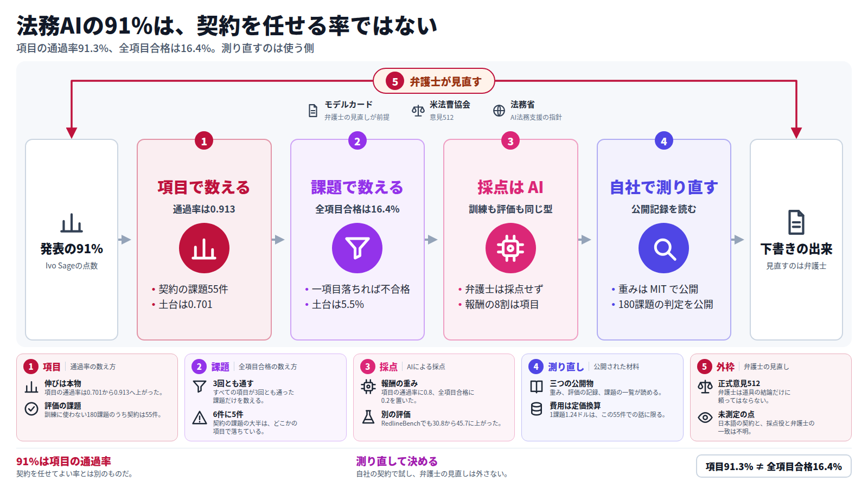This screenshot has height=488, width=868.
Task: Click the 訓練も評価も同じ型 text
Action: coord(510,209)
